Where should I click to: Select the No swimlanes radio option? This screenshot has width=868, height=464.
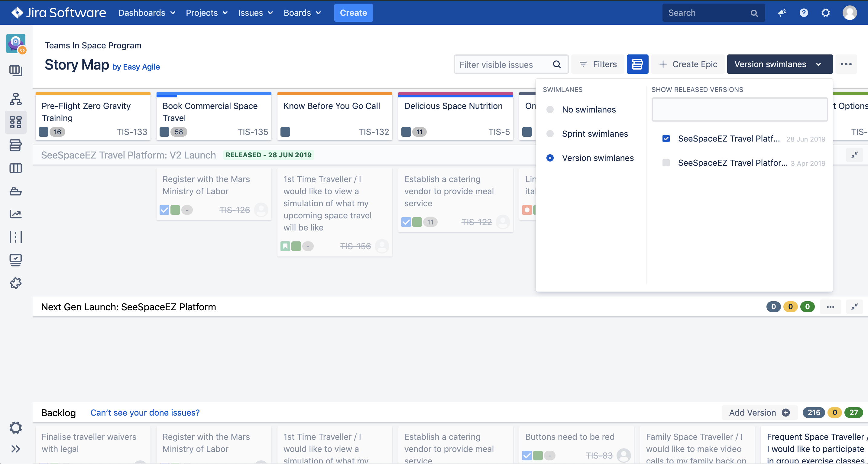[x=550, y=109]
